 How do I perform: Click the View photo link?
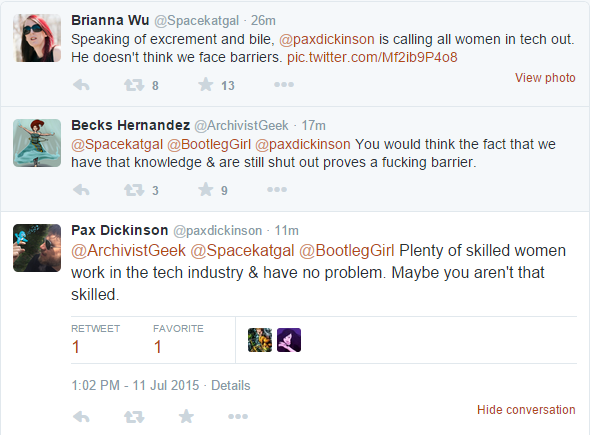[x=545, y=78]
